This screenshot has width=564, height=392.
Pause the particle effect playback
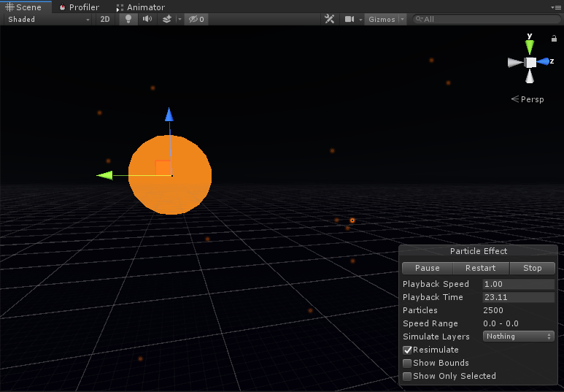[428, 268]
